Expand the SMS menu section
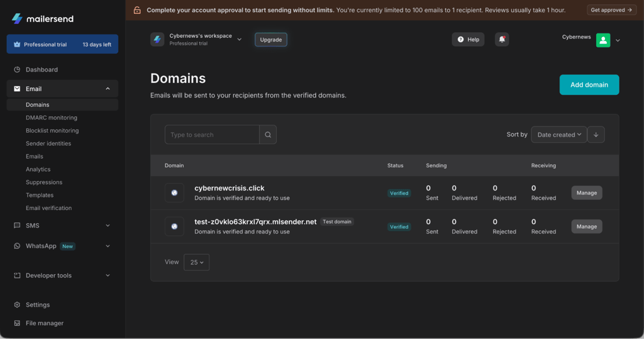The height and width of the screenshot is (339, 644). [108, 225]
